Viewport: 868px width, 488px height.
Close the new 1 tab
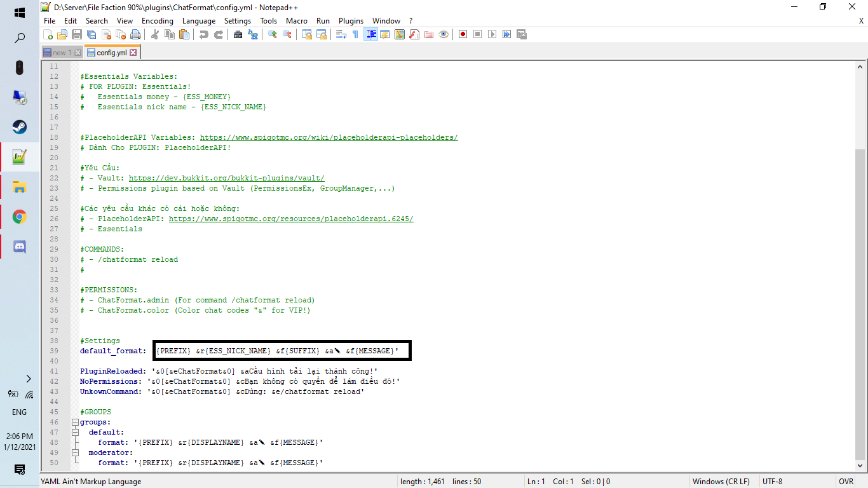pyautogui.click(x=78, y=53)
